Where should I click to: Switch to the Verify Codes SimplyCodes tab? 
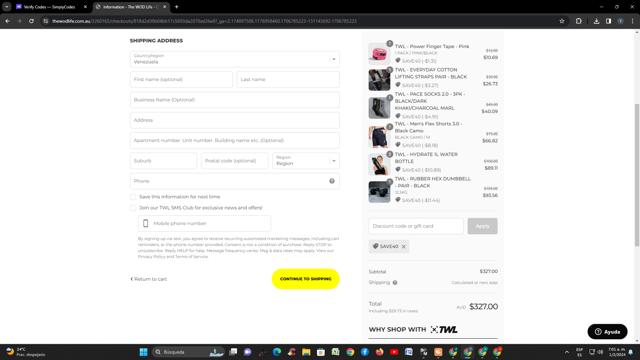pos(50,7)
